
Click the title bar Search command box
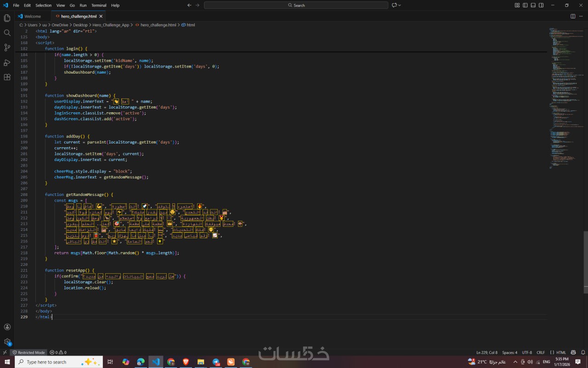296,5
